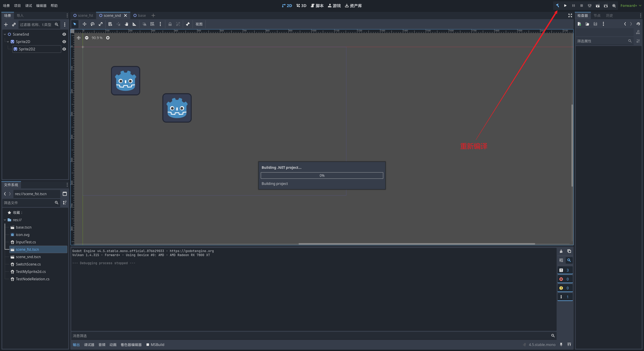This screenshot has height=351, width=644.
Task: Toggle FileSystem split mode icon
Action: pos(65,194)
